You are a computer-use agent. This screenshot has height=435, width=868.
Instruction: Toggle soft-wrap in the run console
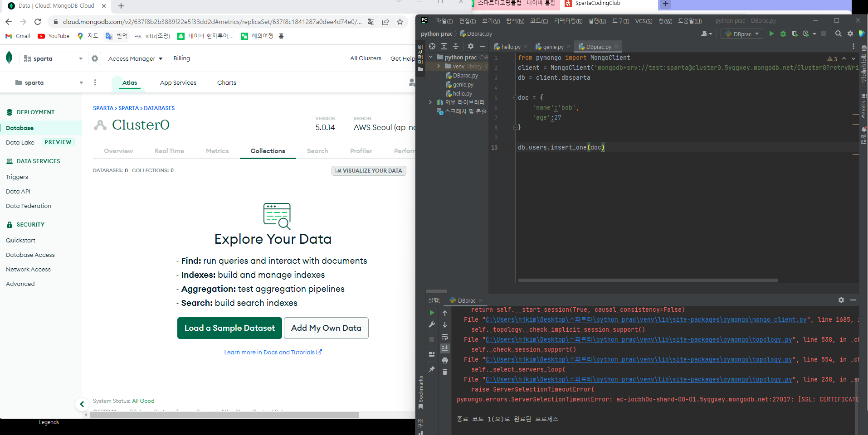click(445, 337)
